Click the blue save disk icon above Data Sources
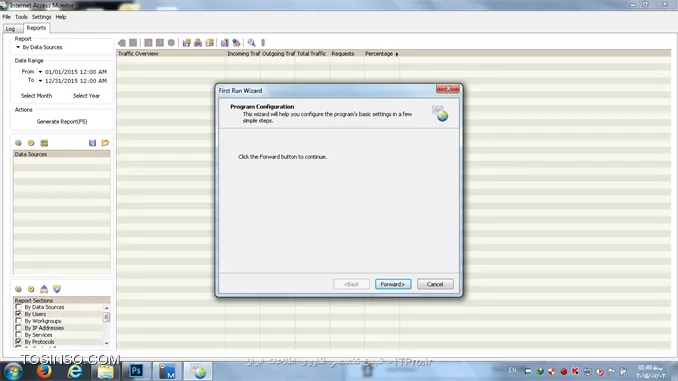The width and height of the screenshot is (678, 381). point(92,143)
